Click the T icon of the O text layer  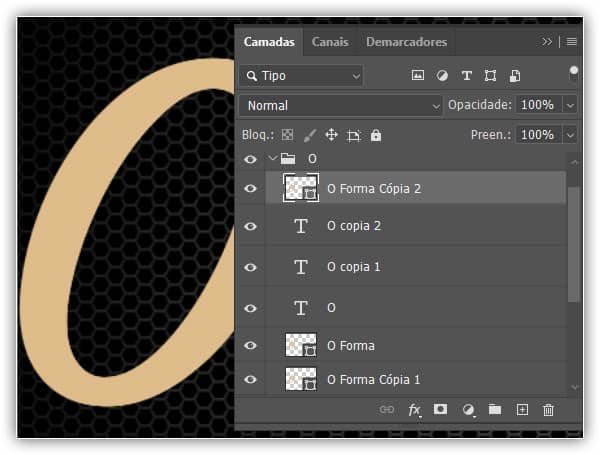(301, 308)
